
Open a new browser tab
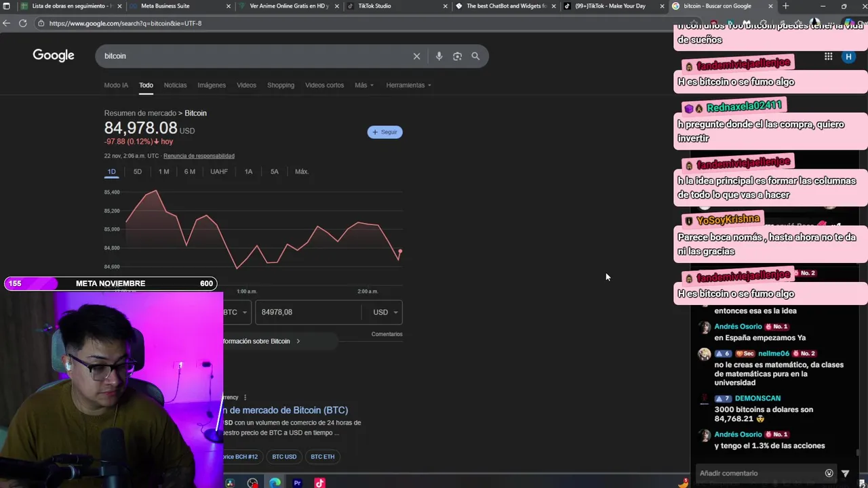coord(785,6)
